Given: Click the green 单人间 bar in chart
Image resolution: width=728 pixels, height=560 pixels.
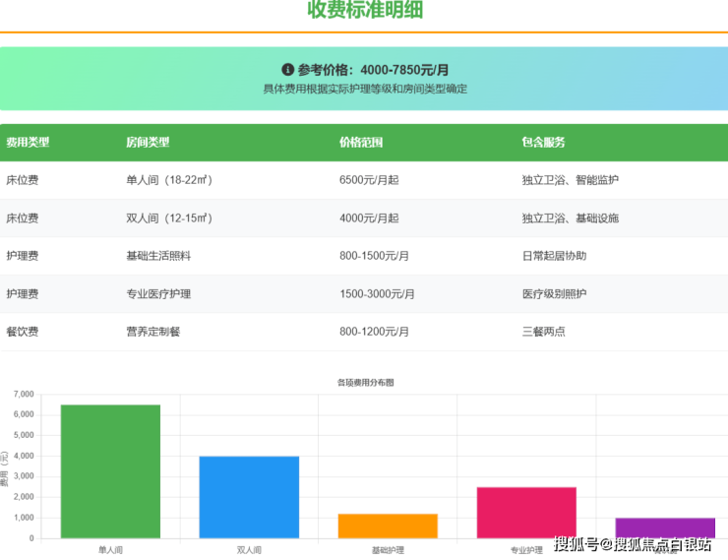Looking at the screenshot, I should [110, 472].
